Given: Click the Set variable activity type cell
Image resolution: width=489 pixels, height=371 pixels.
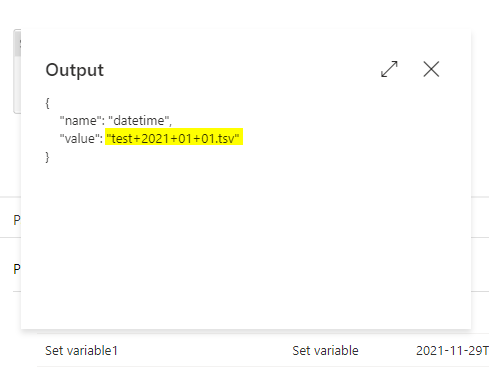Looking at the screenshot, I should pyautogui.click(x=325, y=351).
